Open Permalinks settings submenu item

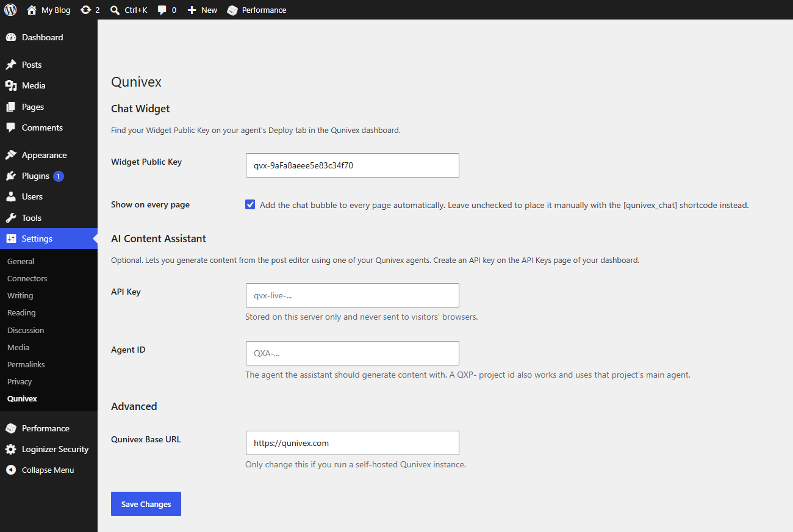coord(26,364)
